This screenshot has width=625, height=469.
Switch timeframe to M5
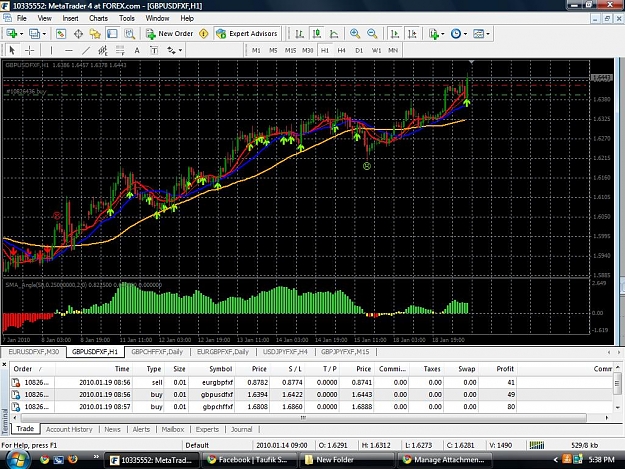273,50
